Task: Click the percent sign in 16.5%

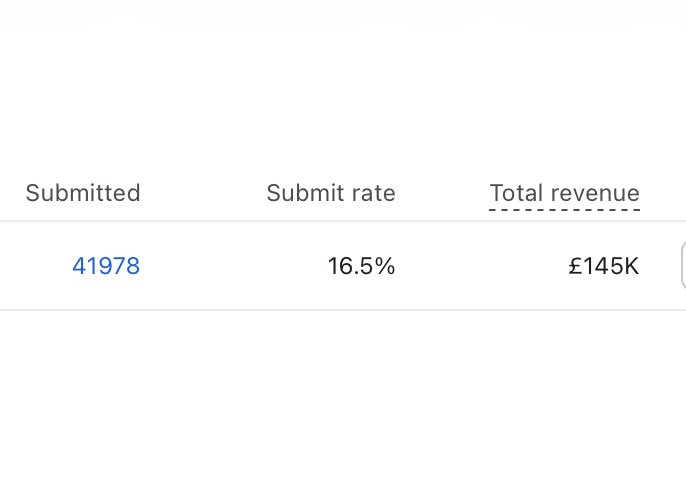Action: click(385, 266)
